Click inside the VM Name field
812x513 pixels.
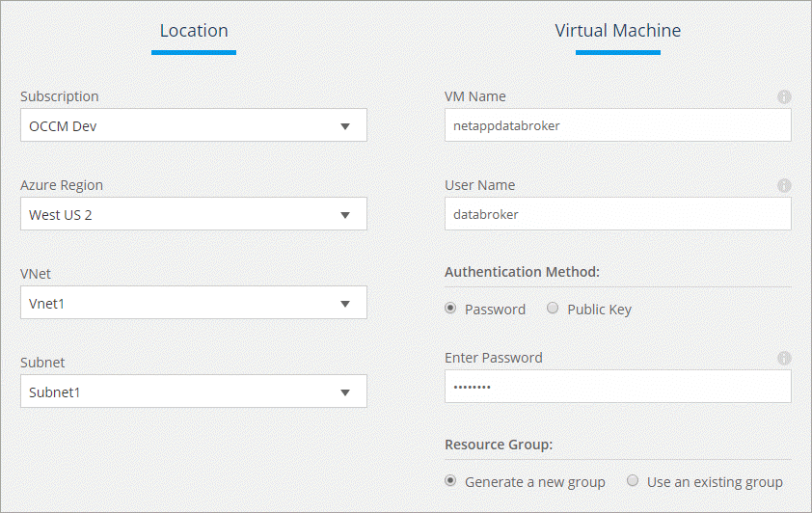pos(617,125)
